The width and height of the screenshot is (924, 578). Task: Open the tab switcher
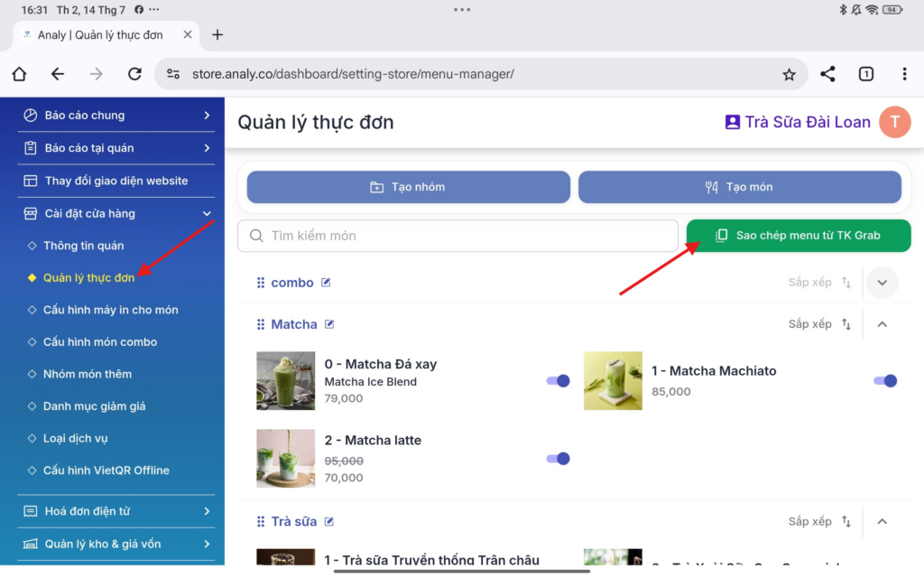coord(865,74)
